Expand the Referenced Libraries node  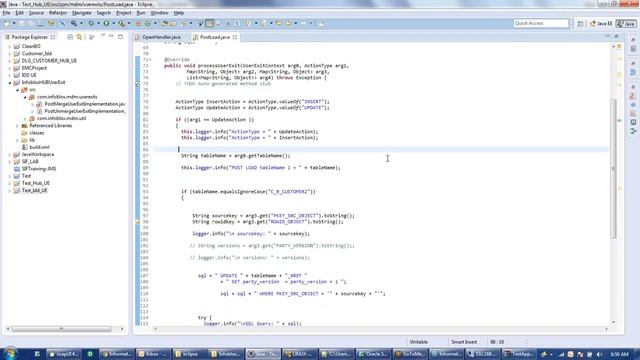pos(18,126)
